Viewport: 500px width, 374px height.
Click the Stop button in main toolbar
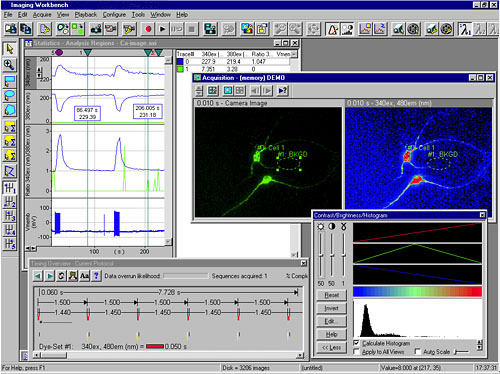coord(191,29)
